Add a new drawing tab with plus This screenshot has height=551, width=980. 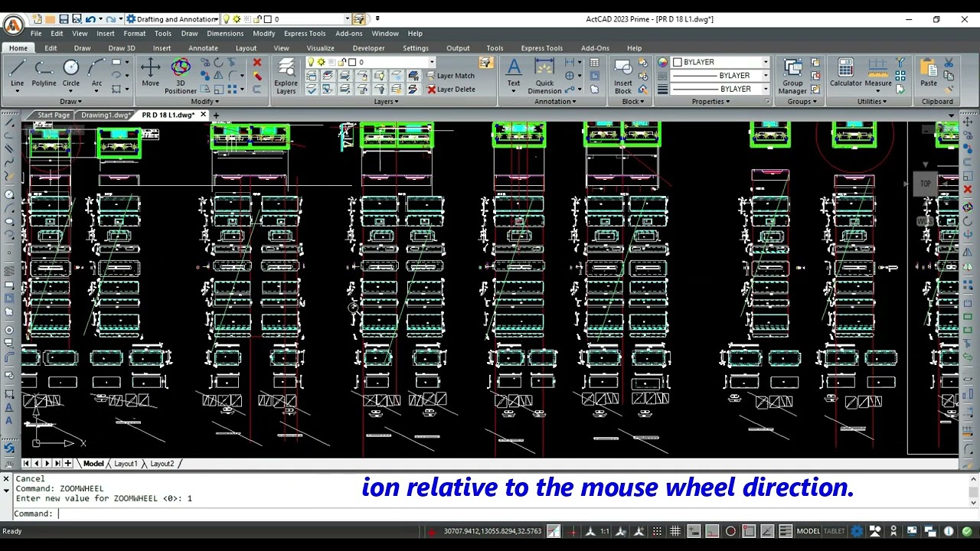[x=216, y=115]
